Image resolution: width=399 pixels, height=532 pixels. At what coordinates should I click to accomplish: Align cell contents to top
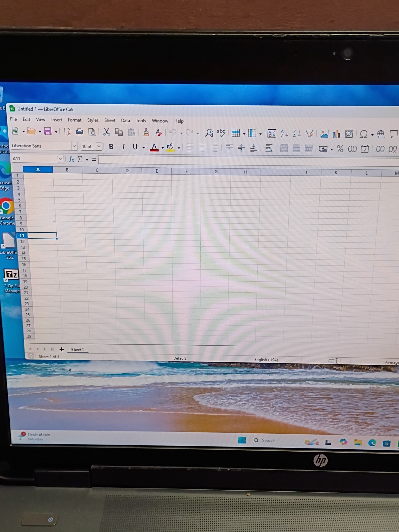229,148
